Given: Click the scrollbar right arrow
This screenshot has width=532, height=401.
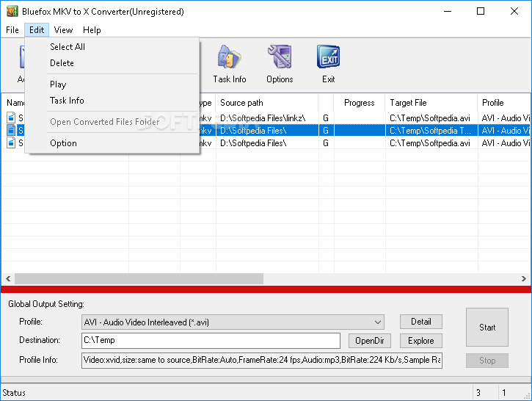Looking at the screenshot, I should click(523, 279).
